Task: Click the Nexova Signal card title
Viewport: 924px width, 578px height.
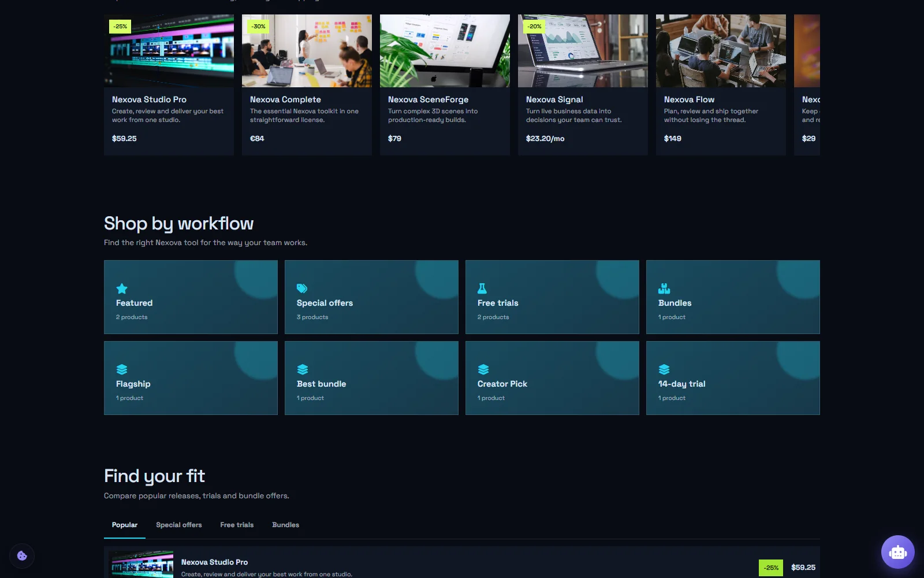Action: 554,99
